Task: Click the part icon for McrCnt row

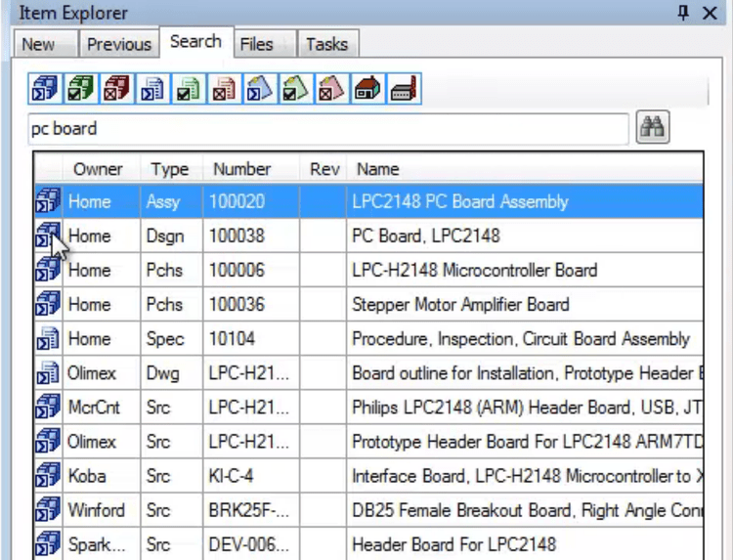Action: click(48, 407)
